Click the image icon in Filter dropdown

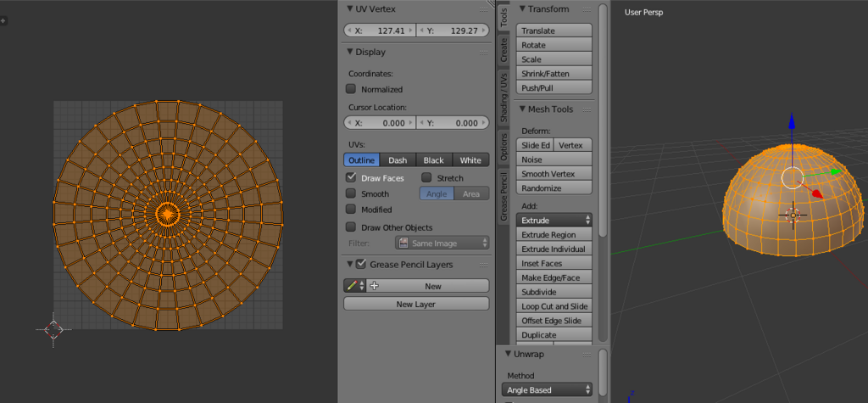pyautogui.click(x=403, y=243)
